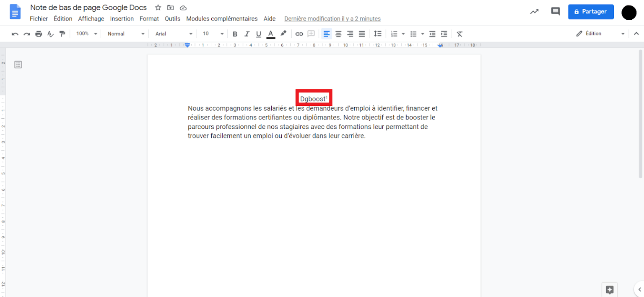
Task: Open the move-to-folder icon
Action: tap(170, 8)
